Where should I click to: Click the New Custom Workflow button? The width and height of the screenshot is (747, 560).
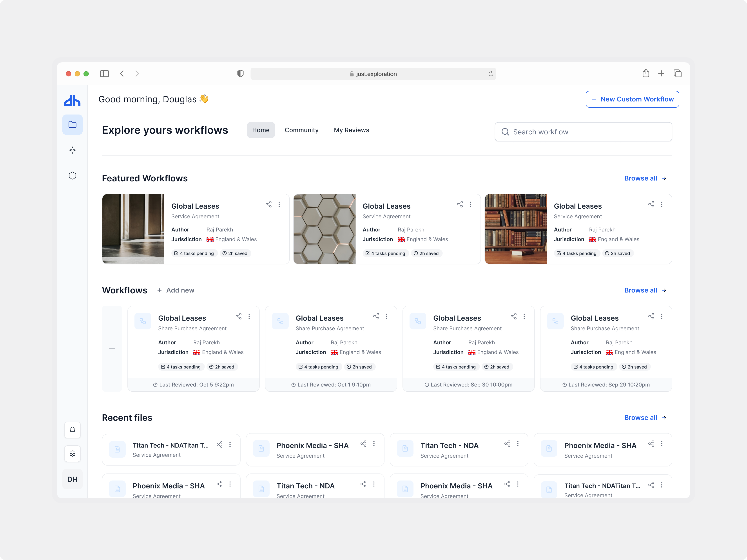point(632,99)
